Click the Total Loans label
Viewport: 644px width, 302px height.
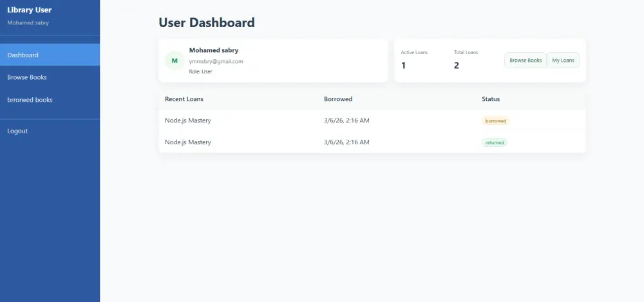coord(466,52)
